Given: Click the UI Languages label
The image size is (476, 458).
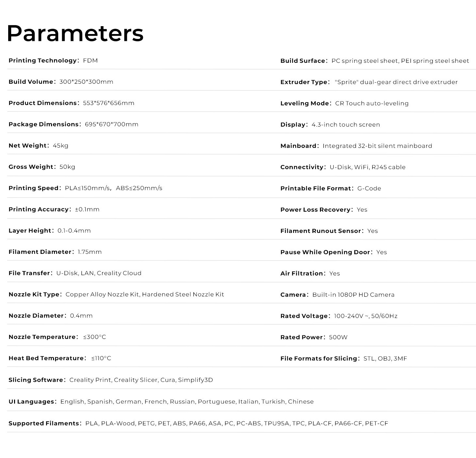Looking at the screenshot, I should pyautogui.click(x=32, y=402).
